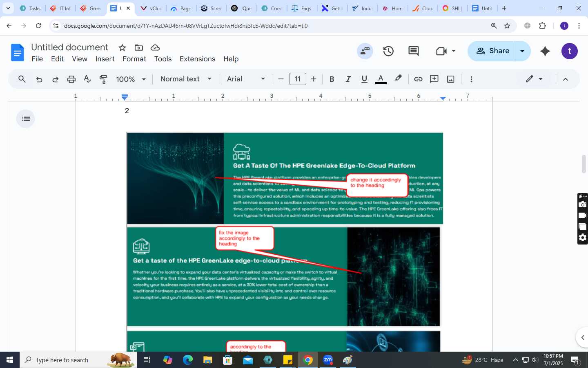Click the Move to folder icon
588x368 pixels.
click(x=139, y=47)
